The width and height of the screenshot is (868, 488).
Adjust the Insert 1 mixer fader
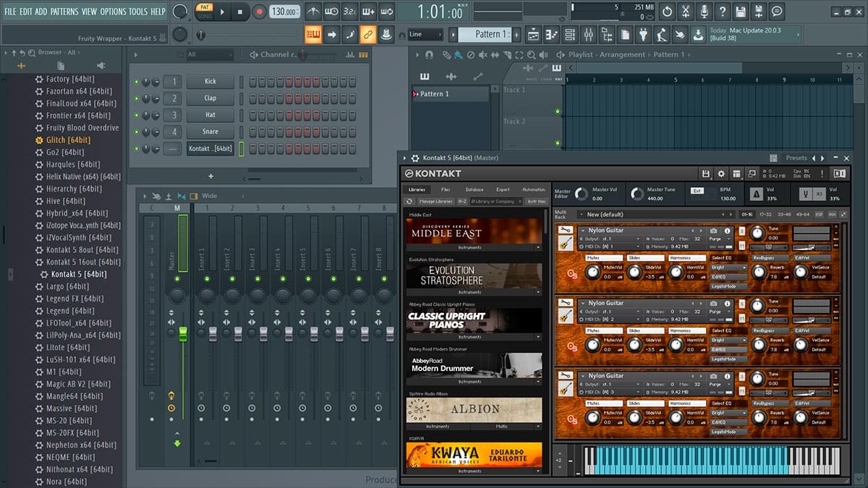213,333
